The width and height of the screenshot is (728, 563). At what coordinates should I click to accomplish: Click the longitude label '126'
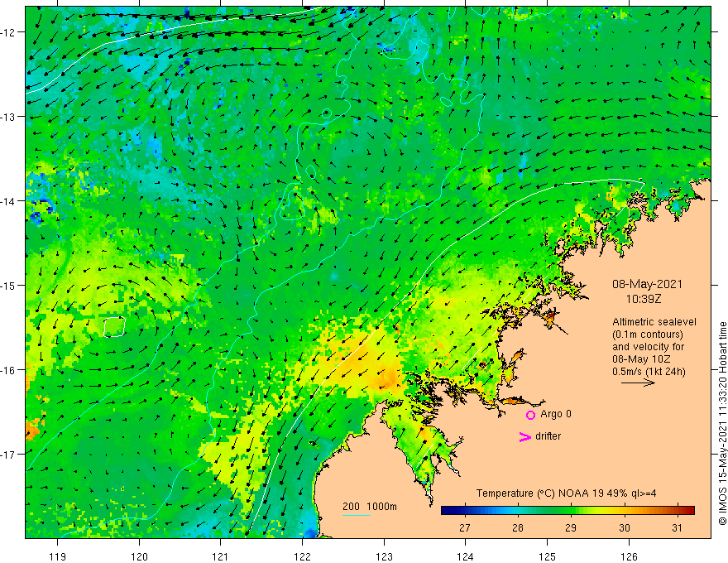(x=629, y=556)
